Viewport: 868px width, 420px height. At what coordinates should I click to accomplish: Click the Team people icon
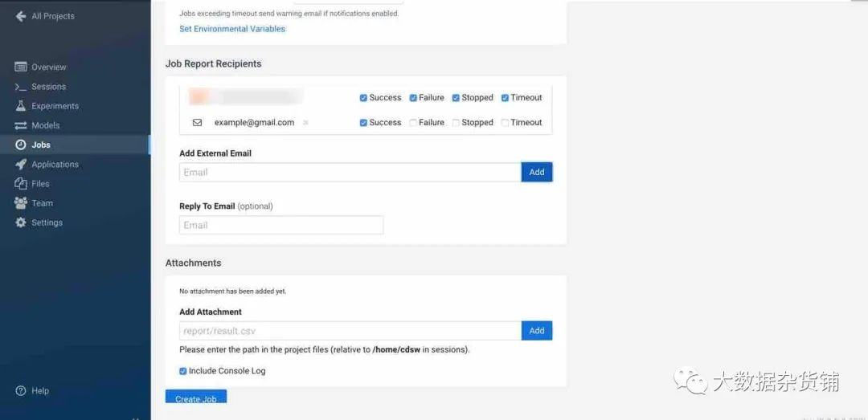20,203
